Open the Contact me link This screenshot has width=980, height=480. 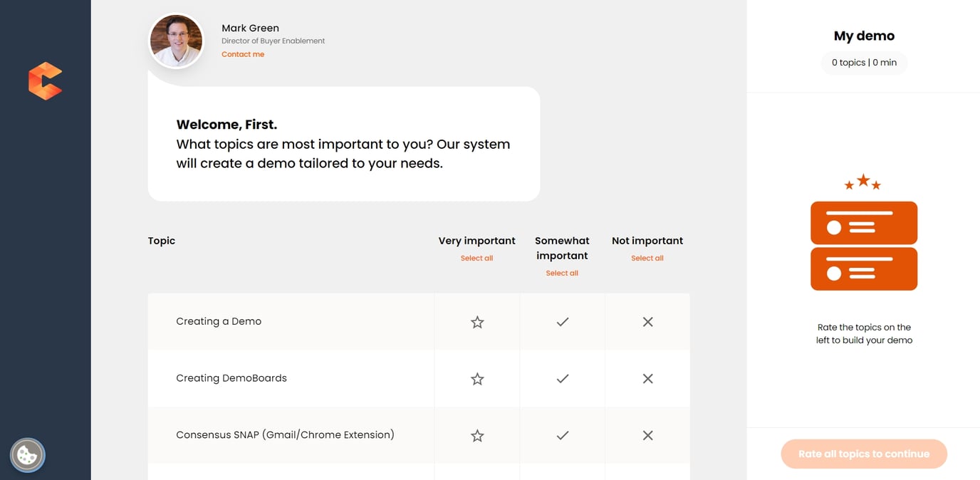pyautogui.click(x=242, y=53)
